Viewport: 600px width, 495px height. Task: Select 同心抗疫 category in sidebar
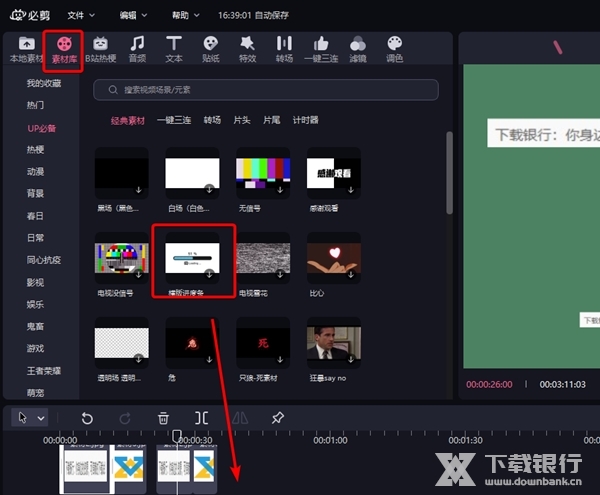click(44, 260)
